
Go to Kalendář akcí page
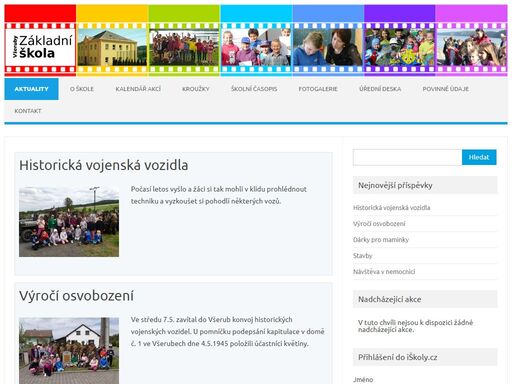point(138,89)
